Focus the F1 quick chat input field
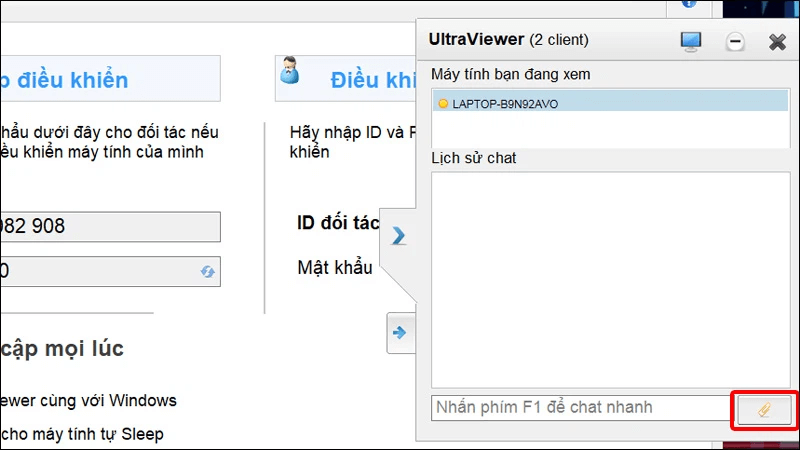The image size is (800, 450). pyautogui.click(x=581, y=408)
